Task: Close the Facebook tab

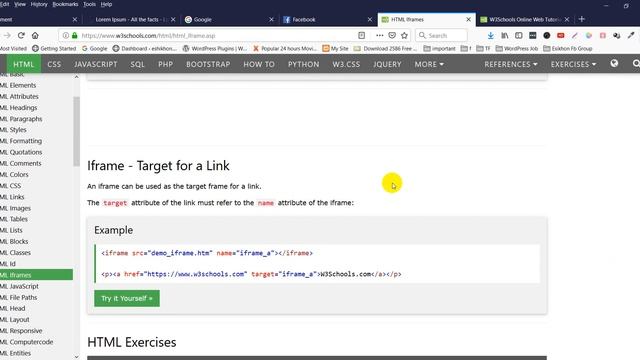Action: tap(369, 19)
